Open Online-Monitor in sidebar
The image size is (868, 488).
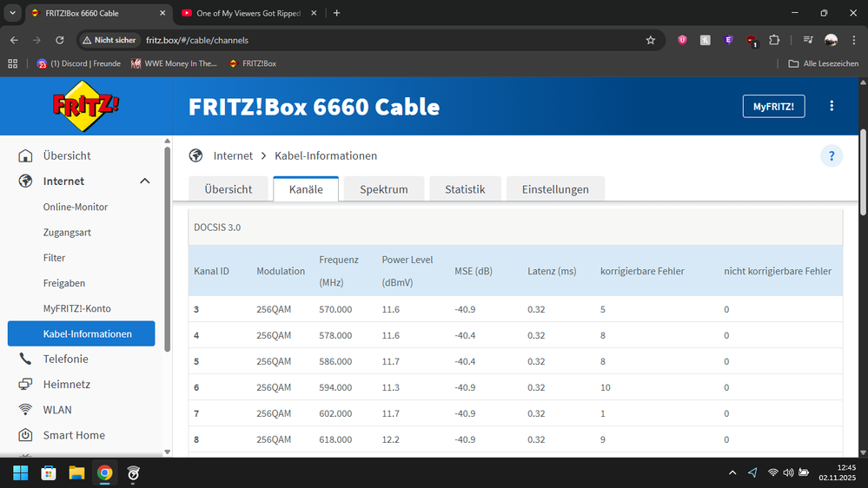coord(76,207)
